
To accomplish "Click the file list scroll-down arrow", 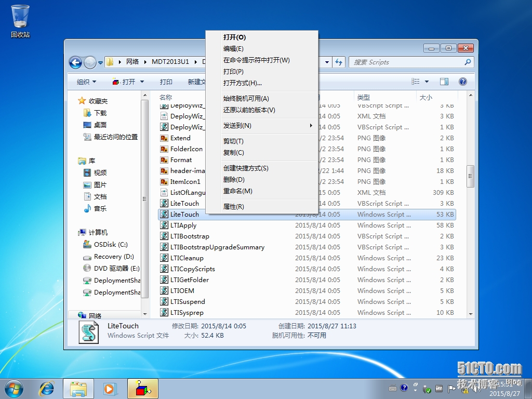I will click(x=471, y=314).
